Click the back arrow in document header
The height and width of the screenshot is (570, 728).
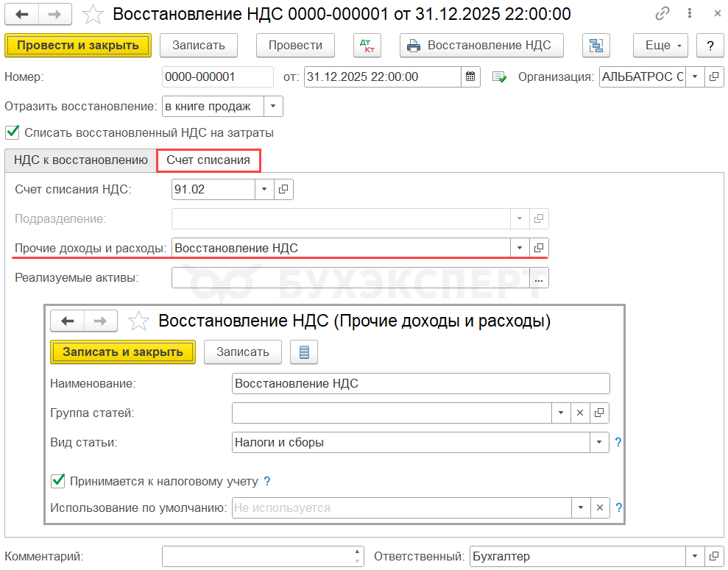(x=21, y=14)
